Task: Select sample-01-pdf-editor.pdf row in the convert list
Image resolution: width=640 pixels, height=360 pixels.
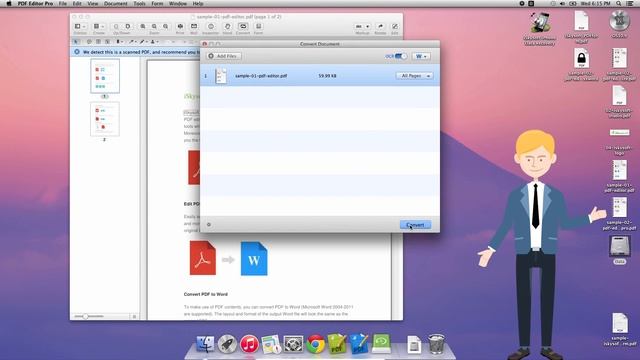Action: click(x=320, y=76)
